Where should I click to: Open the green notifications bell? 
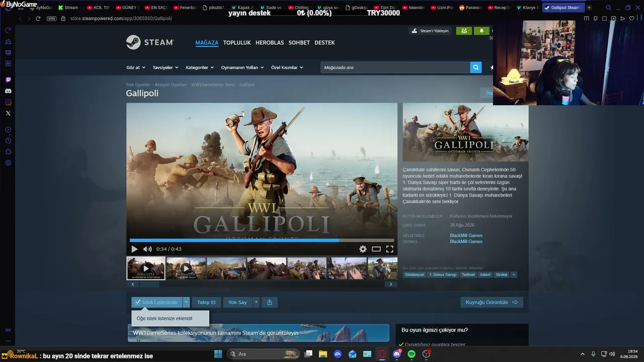tap(481, 31)
